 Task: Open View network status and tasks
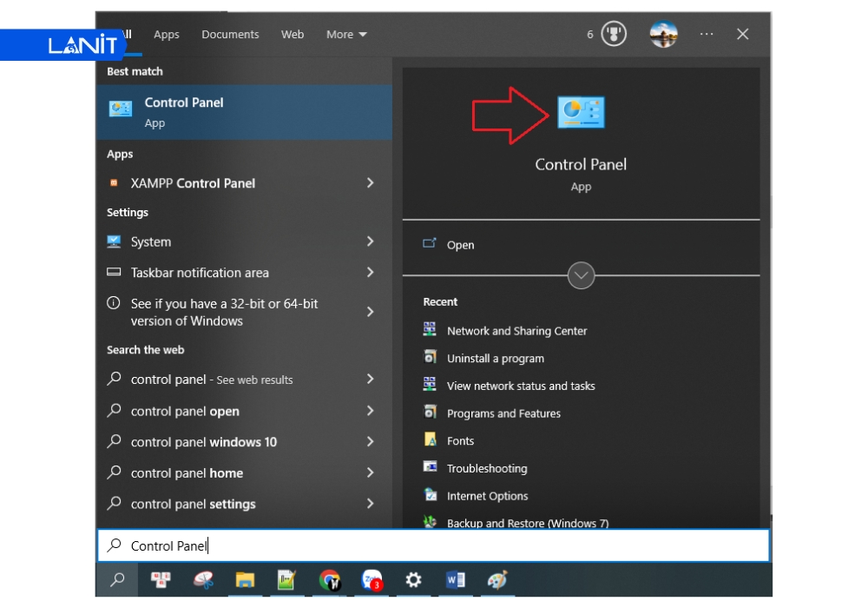pos(520,386)
